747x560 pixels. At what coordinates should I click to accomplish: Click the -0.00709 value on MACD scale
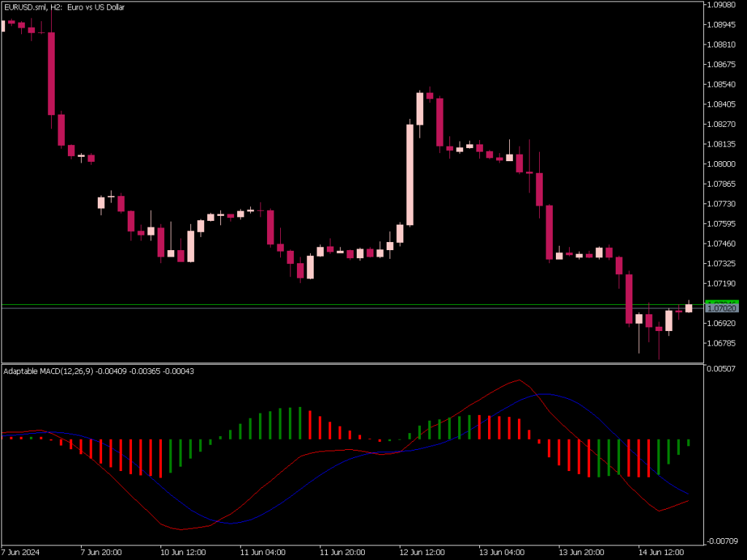(x=724, y=541)
